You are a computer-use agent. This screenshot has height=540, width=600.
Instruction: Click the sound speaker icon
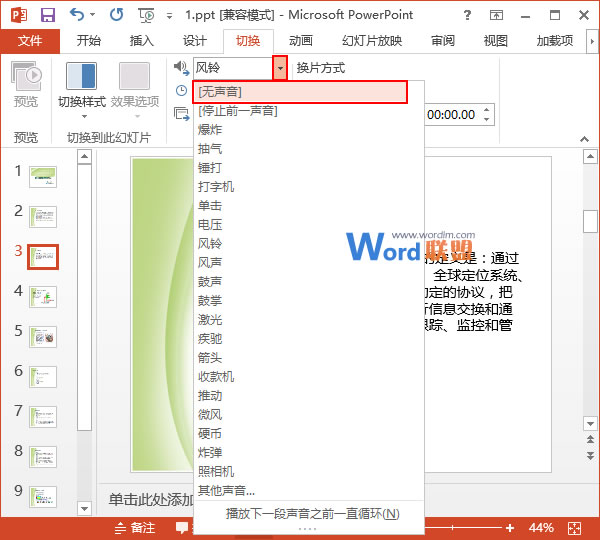(x=181, y=68)
